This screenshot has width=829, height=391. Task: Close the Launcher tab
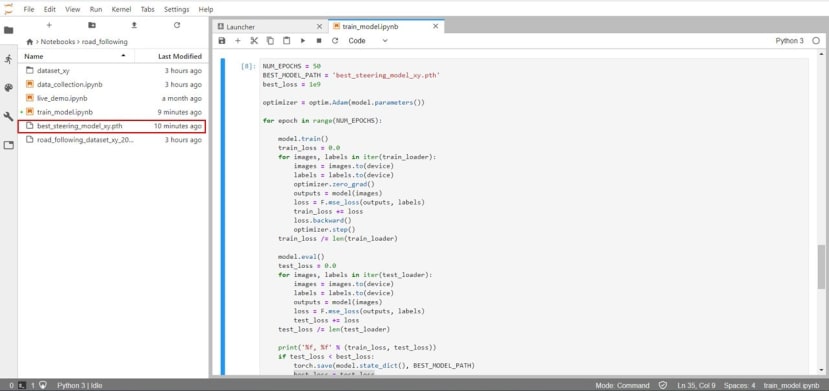point(319,26)
